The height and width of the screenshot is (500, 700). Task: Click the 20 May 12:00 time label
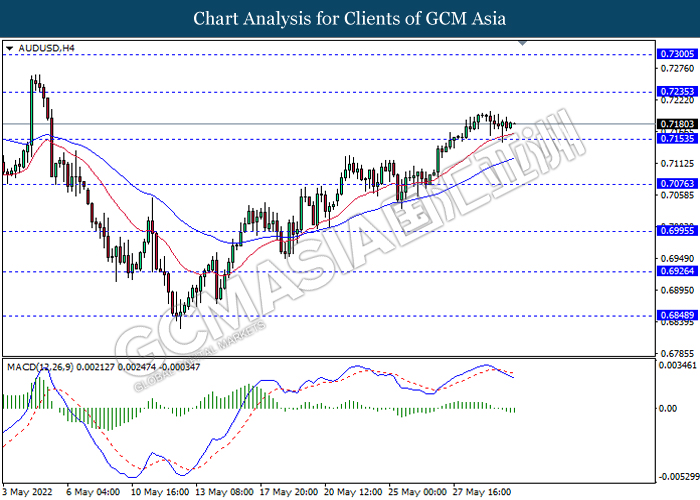tap(353, 492)
